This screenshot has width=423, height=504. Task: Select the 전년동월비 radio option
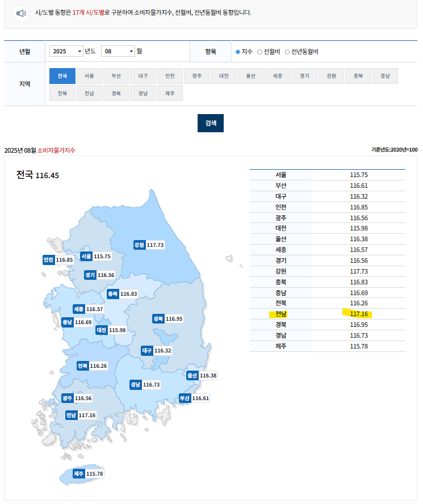(x=287, y=52)
